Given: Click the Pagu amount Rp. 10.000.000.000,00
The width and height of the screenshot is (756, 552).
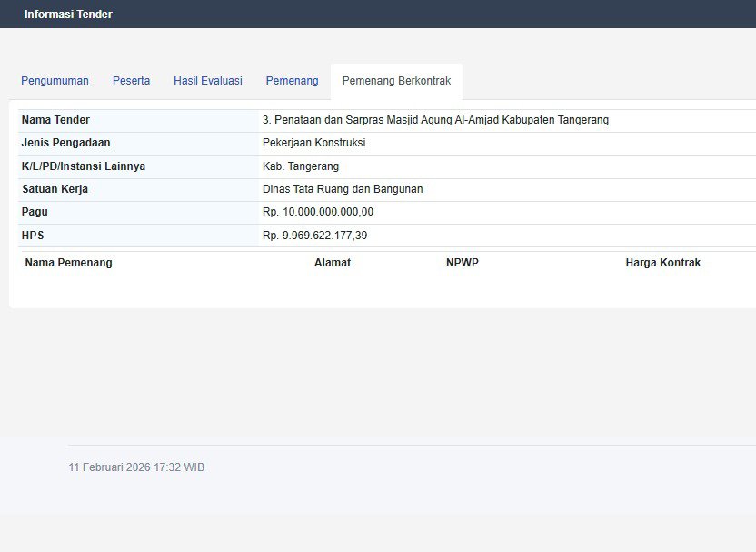Looking at the screenshot, I should 317,212.
